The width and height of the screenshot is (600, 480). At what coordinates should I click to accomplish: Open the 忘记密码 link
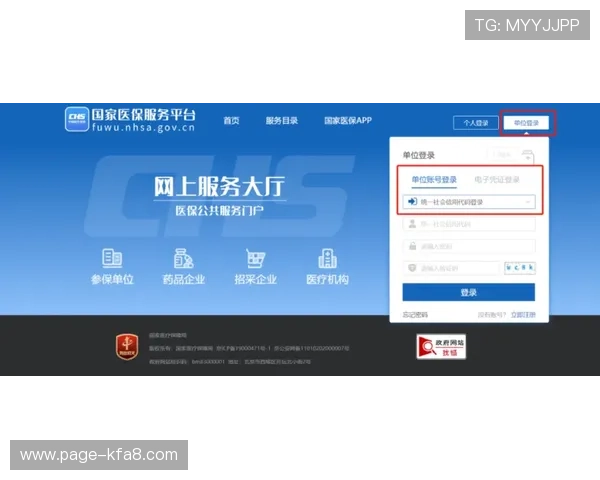pyautogui.click(x=415, y=315)
